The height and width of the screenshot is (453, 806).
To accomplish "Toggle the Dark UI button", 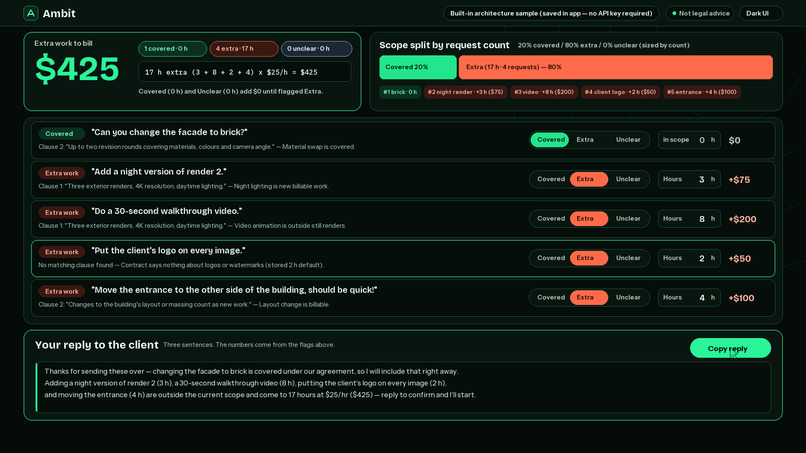I will [x=760, y=13].
